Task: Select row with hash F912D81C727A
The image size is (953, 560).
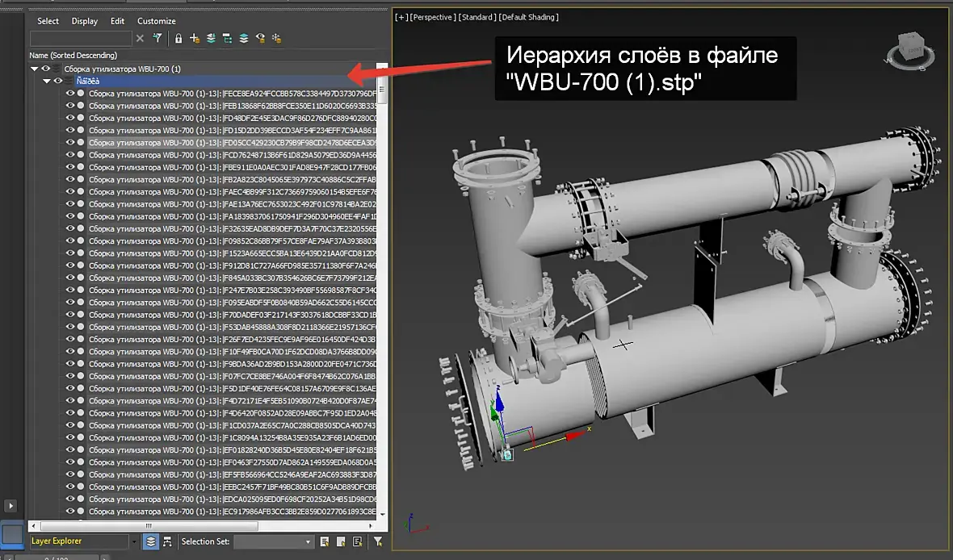Action: click(232, 265)
